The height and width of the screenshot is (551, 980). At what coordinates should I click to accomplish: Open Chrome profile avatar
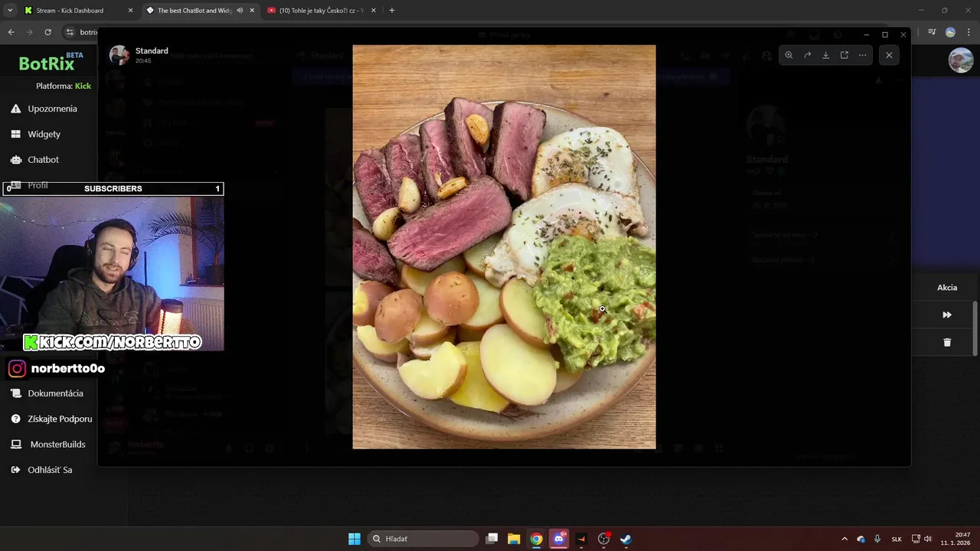(x=950, y=32)
